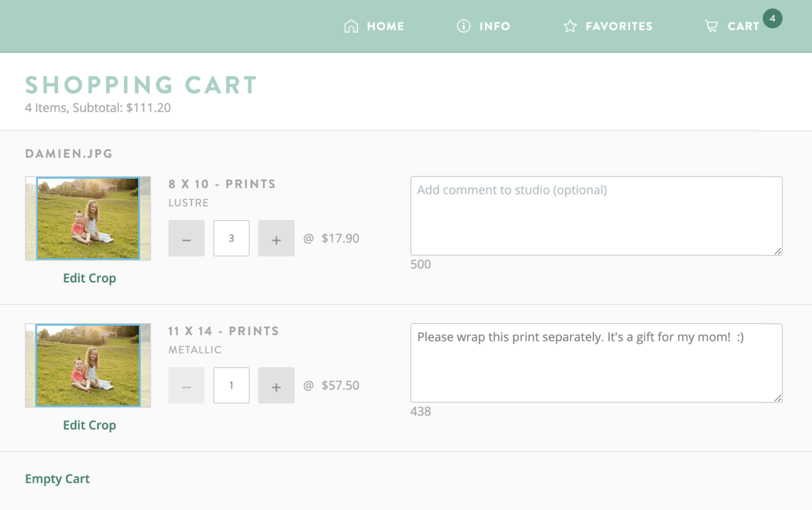Click the quantity field showing 3
Viewport: 812px width, 510px height.
[x=231, y=238]
